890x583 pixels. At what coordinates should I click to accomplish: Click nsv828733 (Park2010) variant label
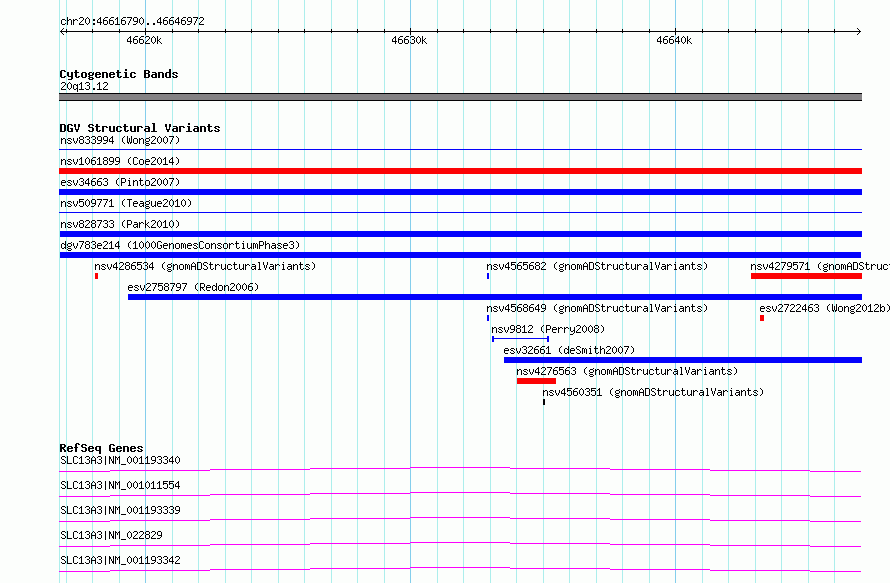[120, 224]
